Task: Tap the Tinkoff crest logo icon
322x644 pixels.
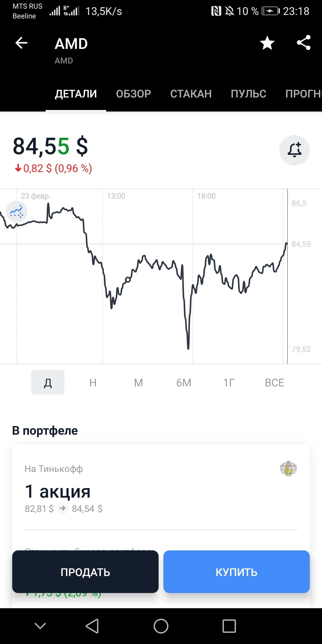Action: [288, 468]
